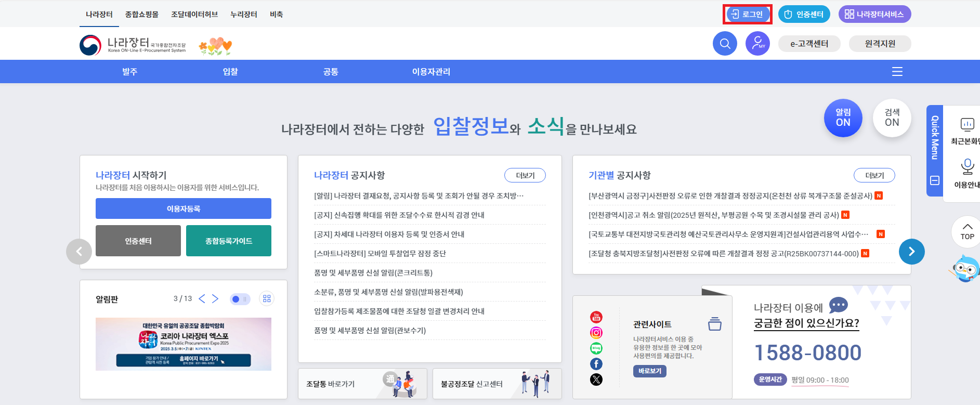980x405 pixels.
Task: Go to previous 알림판 banner
Action: click(202, 298)
